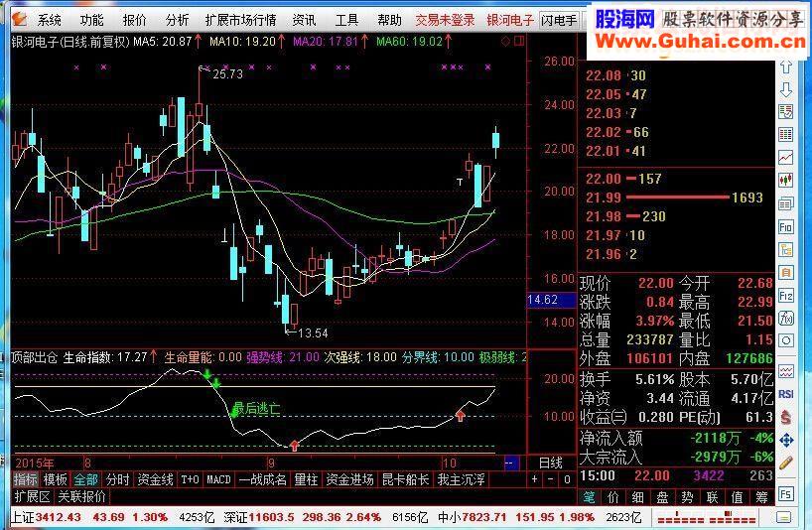Click the red window icon above chart

tap(519, 41)
